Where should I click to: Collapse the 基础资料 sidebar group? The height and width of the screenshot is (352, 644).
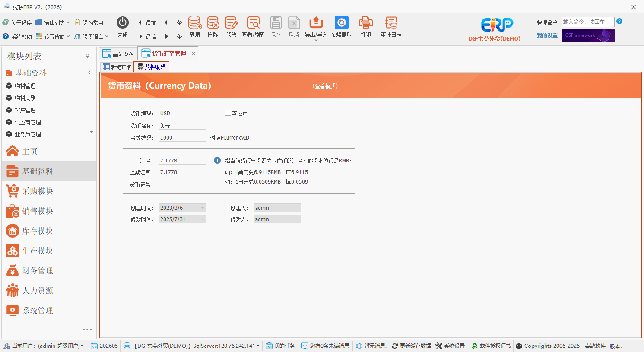89,73
